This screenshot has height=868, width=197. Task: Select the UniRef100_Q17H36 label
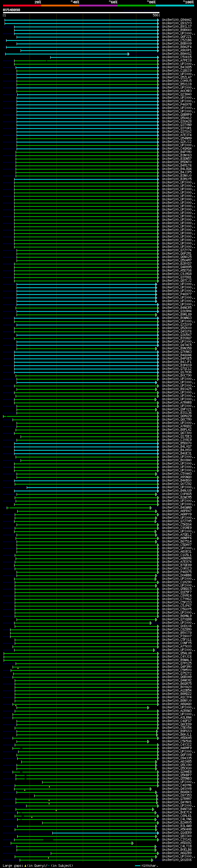click(176, 372)
